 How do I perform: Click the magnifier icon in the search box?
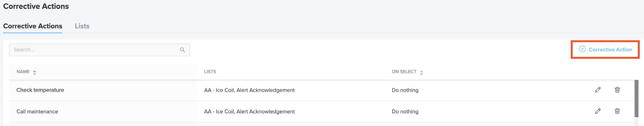click(x=183, y=50)
